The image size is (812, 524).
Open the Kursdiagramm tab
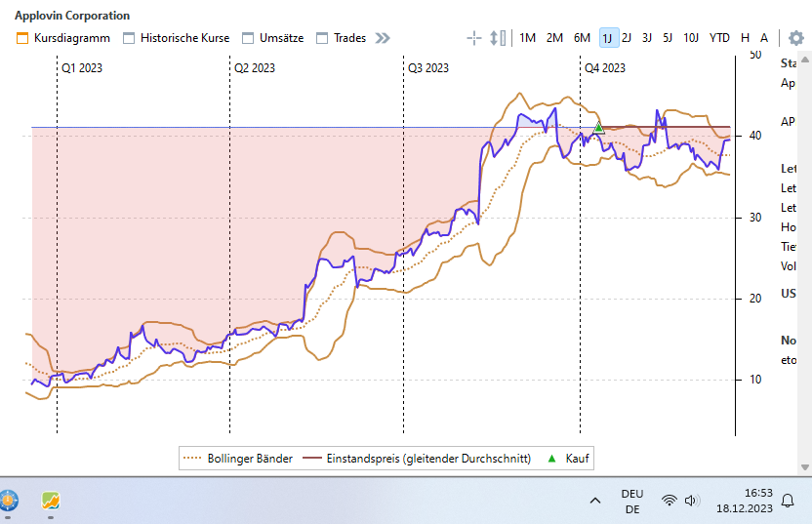point(63,38)
